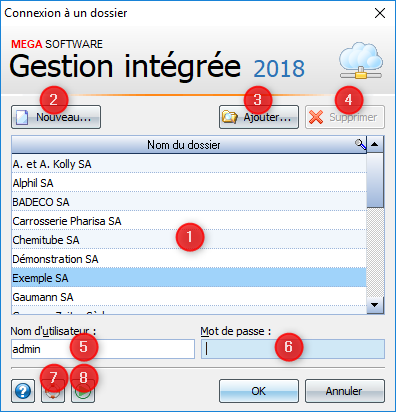Click the magnifier search icon in list header
396x412 pixels.
click(x=360, y=145)
